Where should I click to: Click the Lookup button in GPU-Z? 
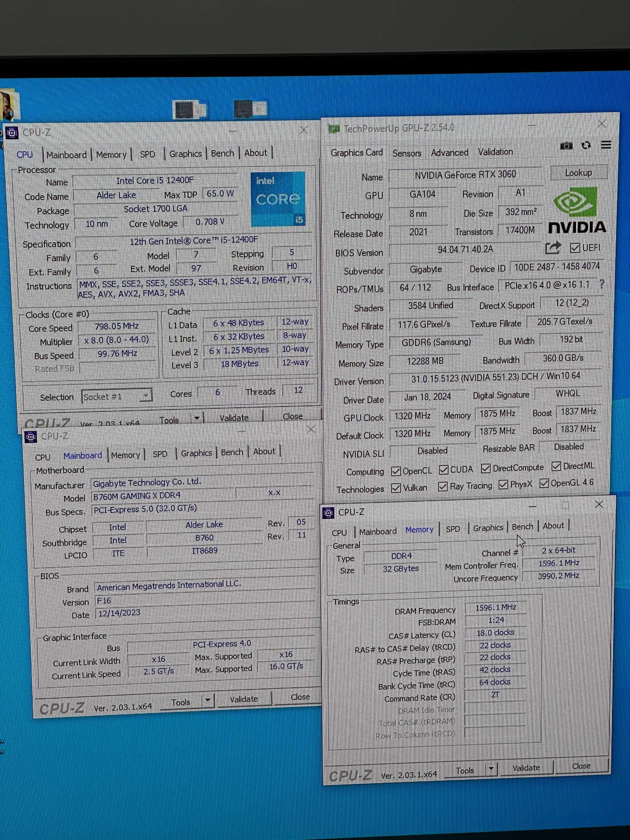pyautogui.click(x=578, y=173)
